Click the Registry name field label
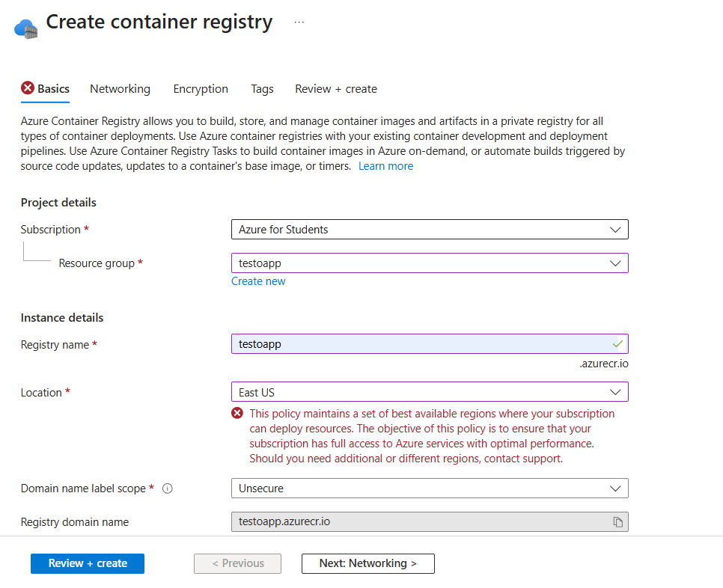The height and width of the screenshot is (588, 723). tap(55, 345)
